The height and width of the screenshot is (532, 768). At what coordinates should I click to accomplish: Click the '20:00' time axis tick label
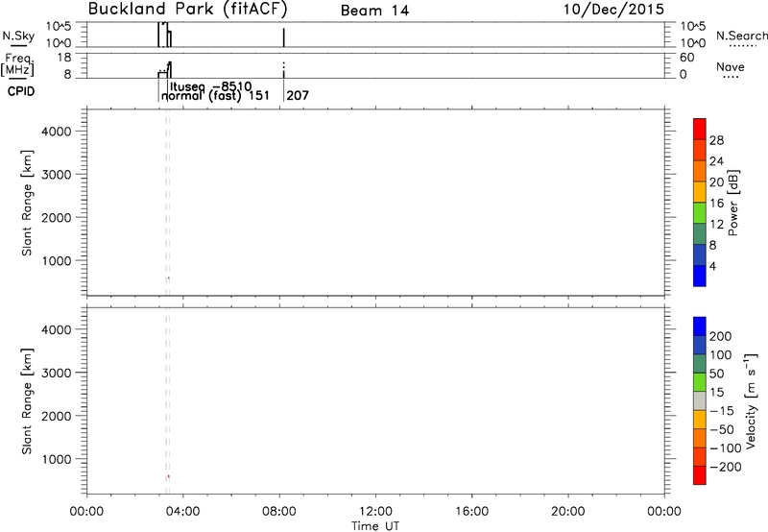(568, 512)
